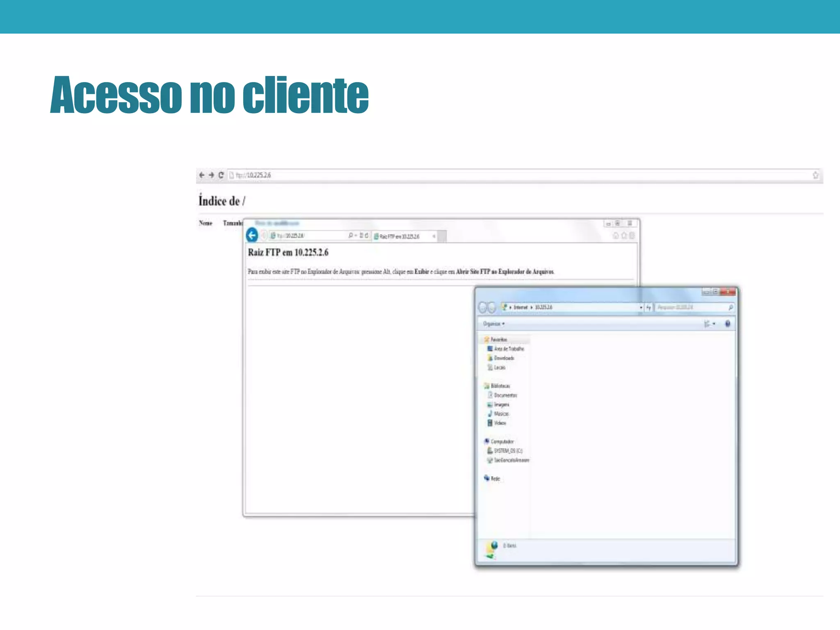Click Chrome's reload button

221,175
